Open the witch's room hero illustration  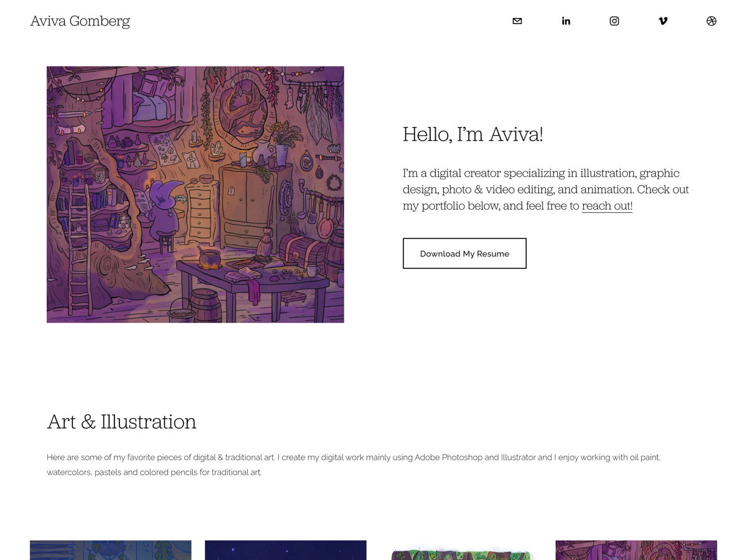pyautogui.click(x=195, y=194)
